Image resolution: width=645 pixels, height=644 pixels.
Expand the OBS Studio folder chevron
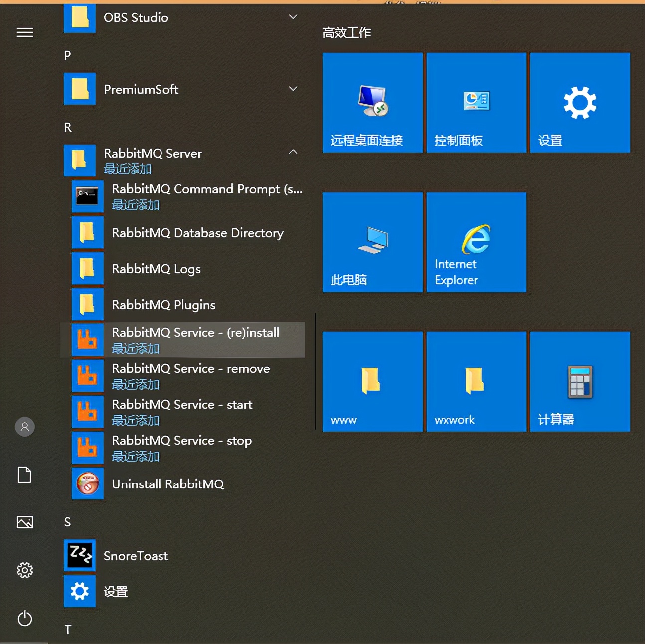(x=293, y=17)
